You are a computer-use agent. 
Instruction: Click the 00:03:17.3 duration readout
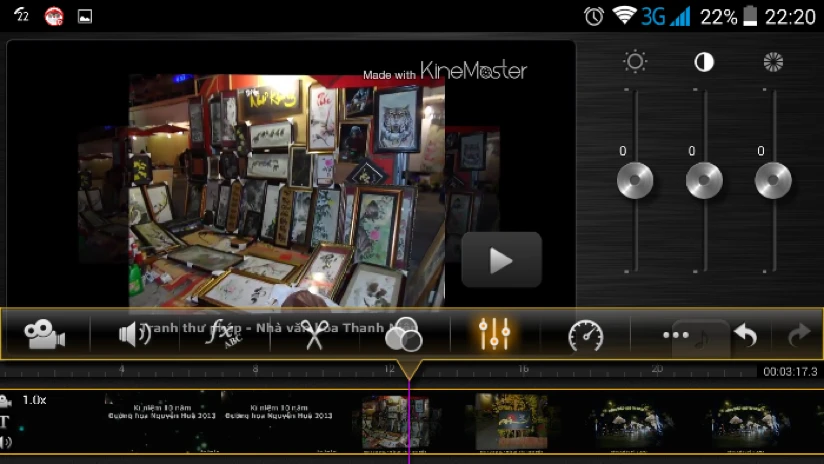(790, 372)
